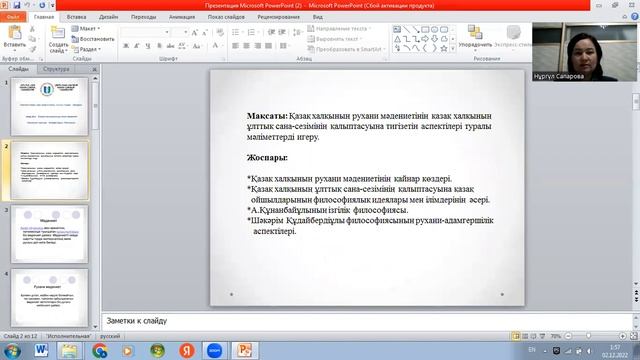Image resolution: width=640 pixels, height=360 pixels.
Task: Switch to slide sorter view
Action: click(x=525, y=336)
